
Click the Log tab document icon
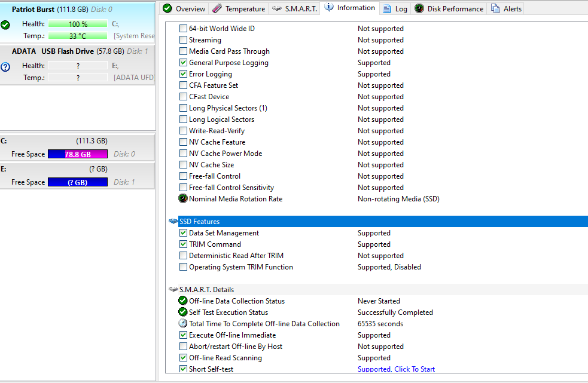[386, 8]
